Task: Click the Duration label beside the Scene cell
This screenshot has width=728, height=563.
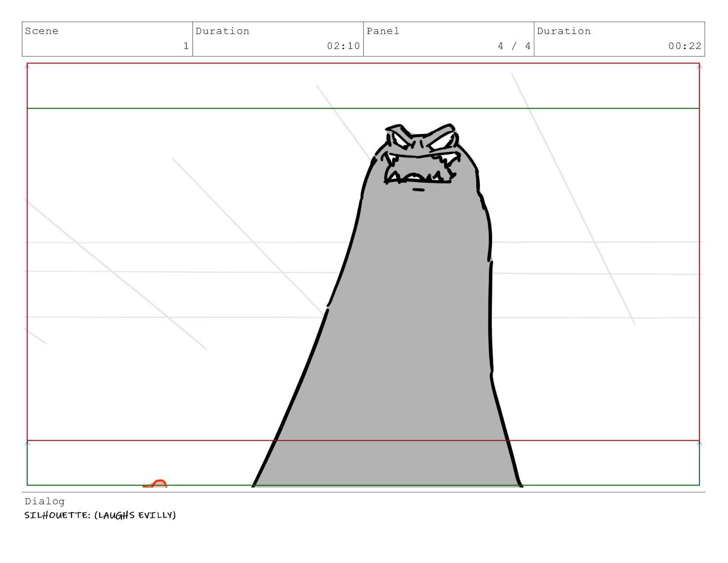Action: [x=222, y=31]
